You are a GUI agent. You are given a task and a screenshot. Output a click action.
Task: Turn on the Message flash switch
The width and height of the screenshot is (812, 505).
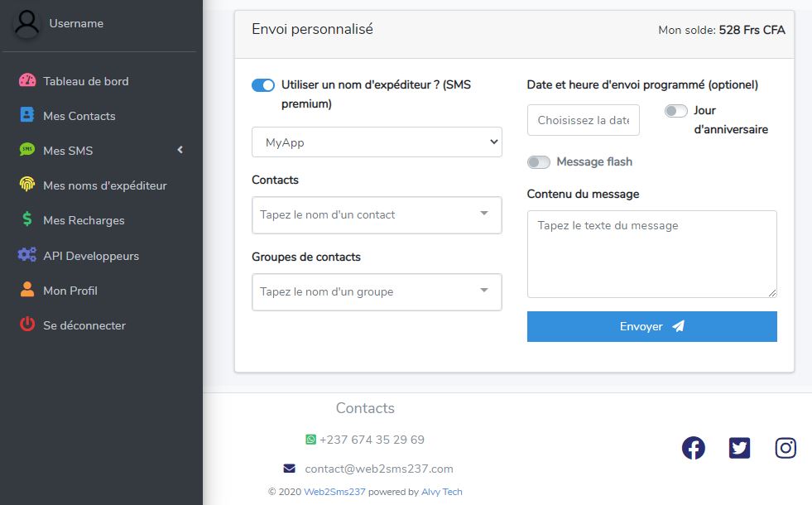point(539,162)
